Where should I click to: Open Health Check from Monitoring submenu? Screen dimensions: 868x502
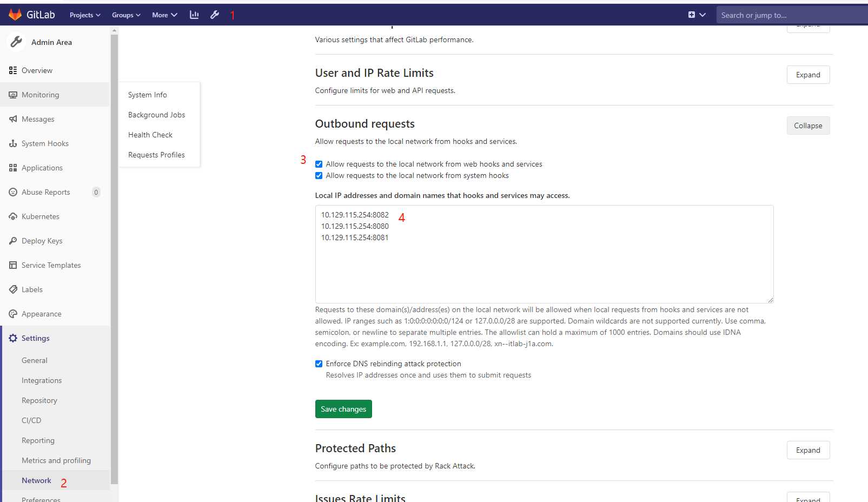tap(150, 135)
